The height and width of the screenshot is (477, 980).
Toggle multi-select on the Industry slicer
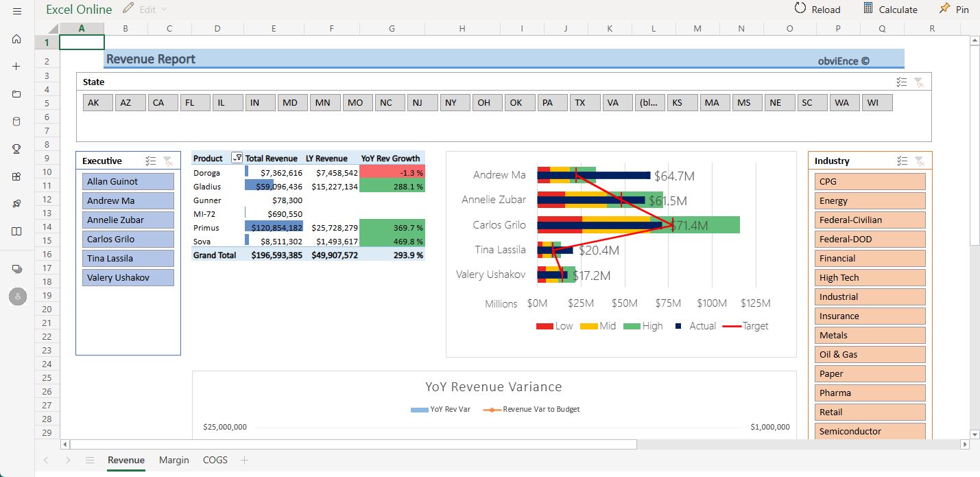click(902, 161)
